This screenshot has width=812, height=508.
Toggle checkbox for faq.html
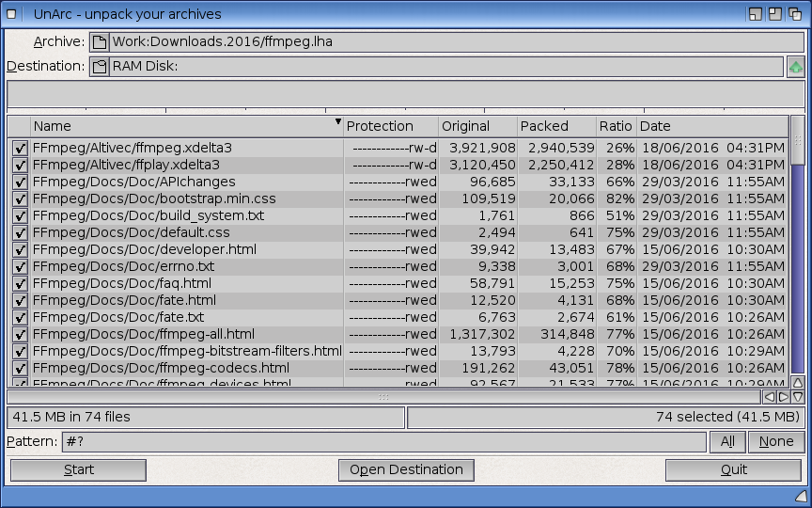(x=20, y=283)
